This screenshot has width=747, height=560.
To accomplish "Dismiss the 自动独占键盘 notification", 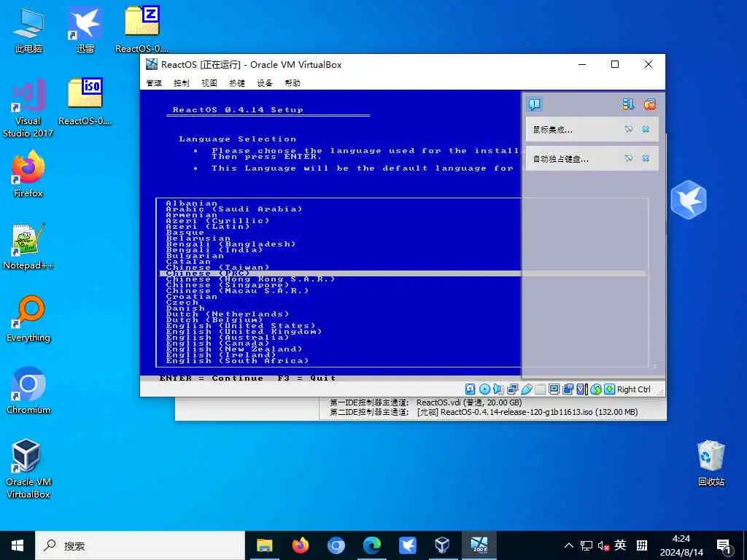I will pyautogui.click(x=646, y=158).
